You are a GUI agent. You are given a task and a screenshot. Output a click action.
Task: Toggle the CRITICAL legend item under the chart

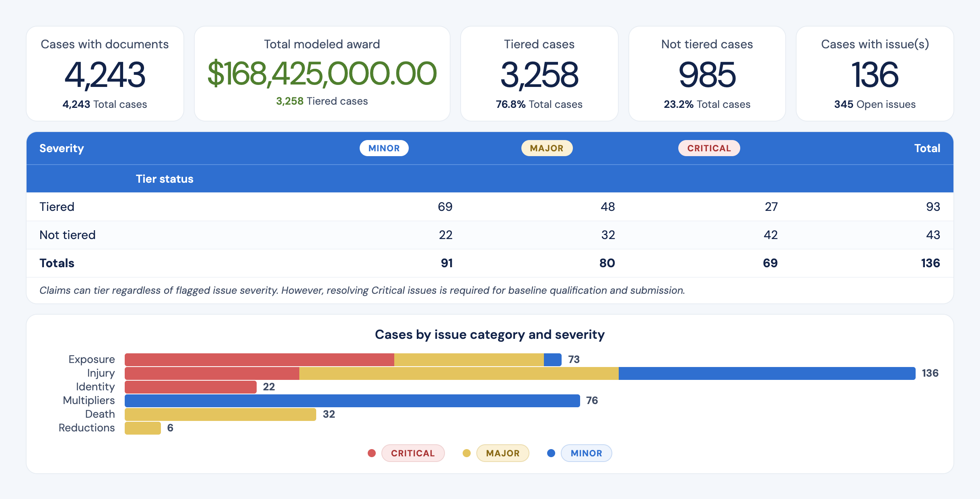point(413,453)
